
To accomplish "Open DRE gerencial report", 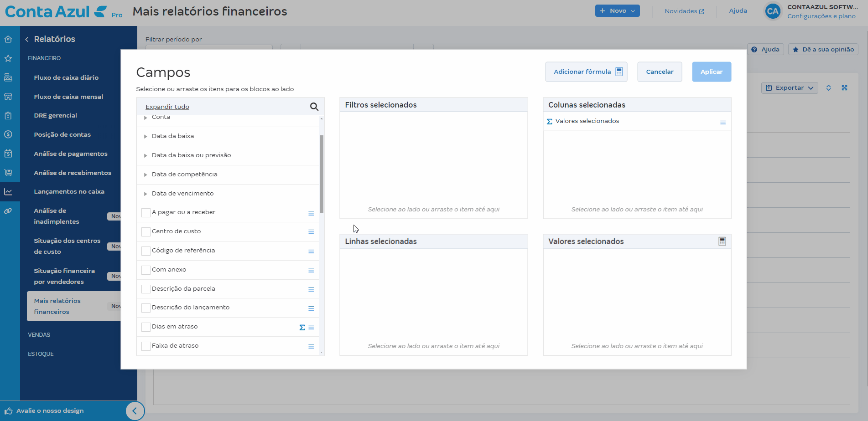I will coord(55,116).
